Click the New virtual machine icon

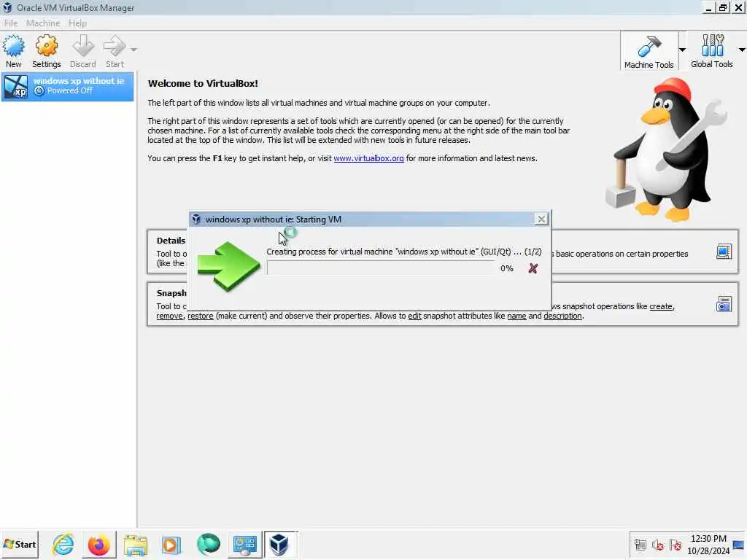pyautogui.click(x=13, y=46)
